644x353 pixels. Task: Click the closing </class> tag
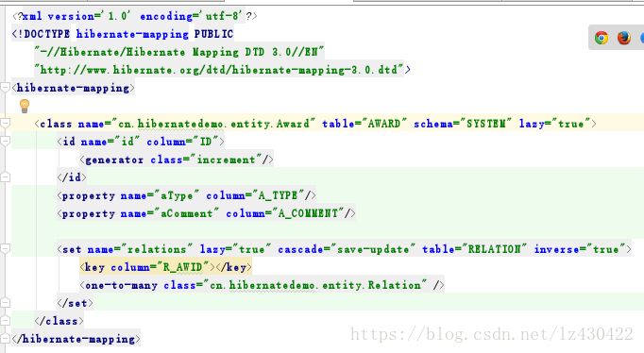59,321
